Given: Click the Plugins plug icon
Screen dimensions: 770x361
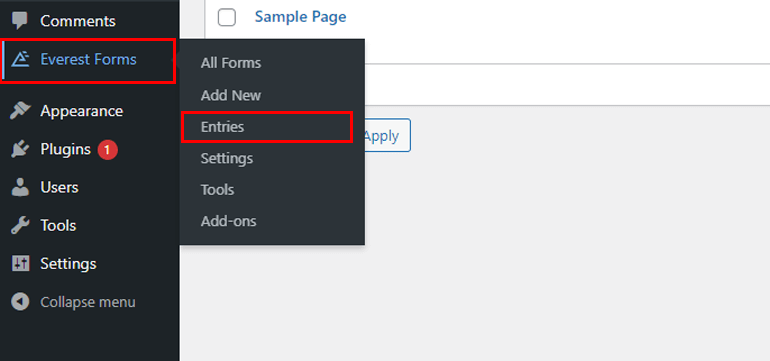Looking at the screenshot, I should click(x=20, y=149).
